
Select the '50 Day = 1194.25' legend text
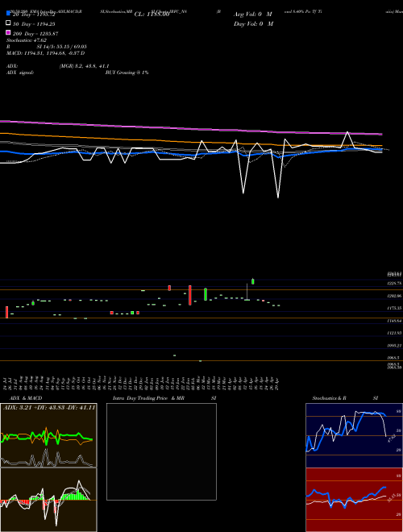click(x=34, y=24)
